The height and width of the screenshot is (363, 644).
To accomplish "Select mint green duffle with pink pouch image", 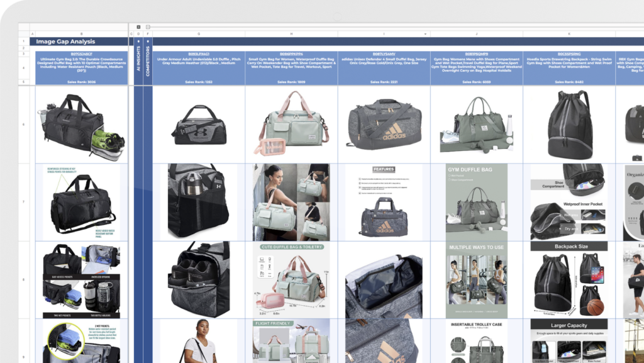I will [x=291, y=123].
